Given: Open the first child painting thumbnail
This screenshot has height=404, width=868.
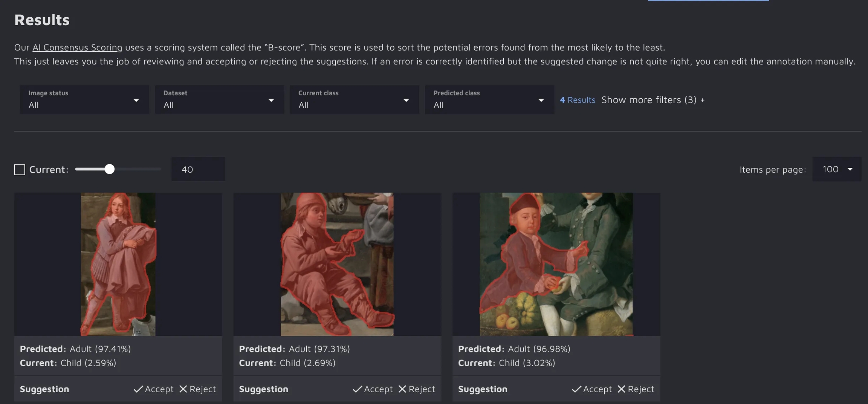Looking at the screenshot, I should click(x=118, y=264).
